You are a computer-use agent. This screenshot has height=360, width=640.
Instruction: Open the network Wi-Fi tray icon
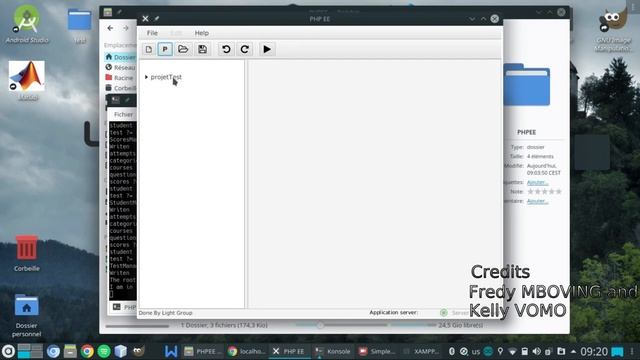tap(512, 351)
